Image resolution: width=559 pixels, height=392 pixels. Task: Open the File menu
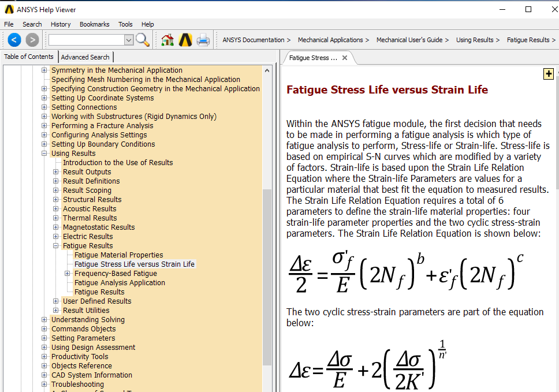coord(9,24)
